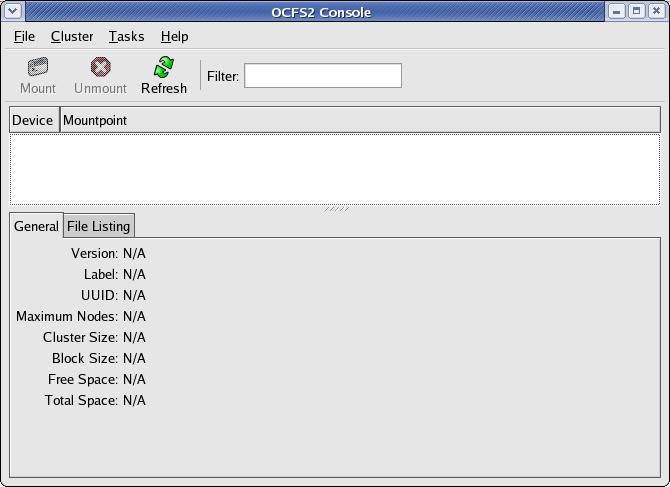Click the Block Size: N/A text
670x487 pixels.
(99, 358)
